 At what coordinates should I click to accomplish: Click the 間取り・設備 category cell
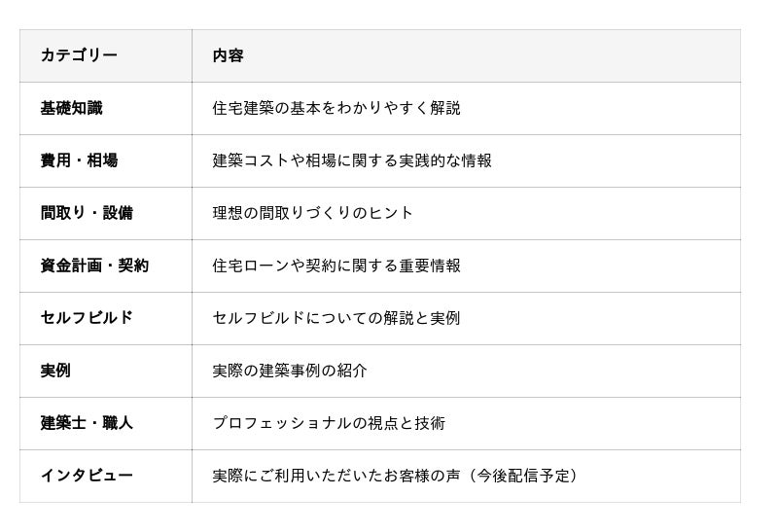pyautogui.click(x=87, y=213)
